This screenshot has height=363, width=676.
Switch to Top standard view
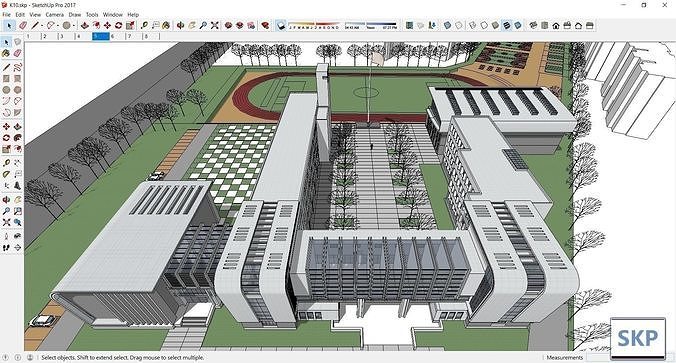545,26
